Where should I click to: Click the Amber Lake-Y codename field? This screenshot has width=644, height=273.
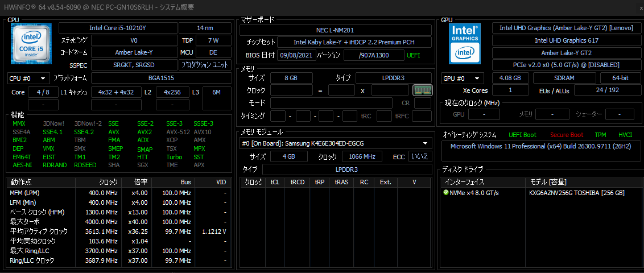point(134,52)
